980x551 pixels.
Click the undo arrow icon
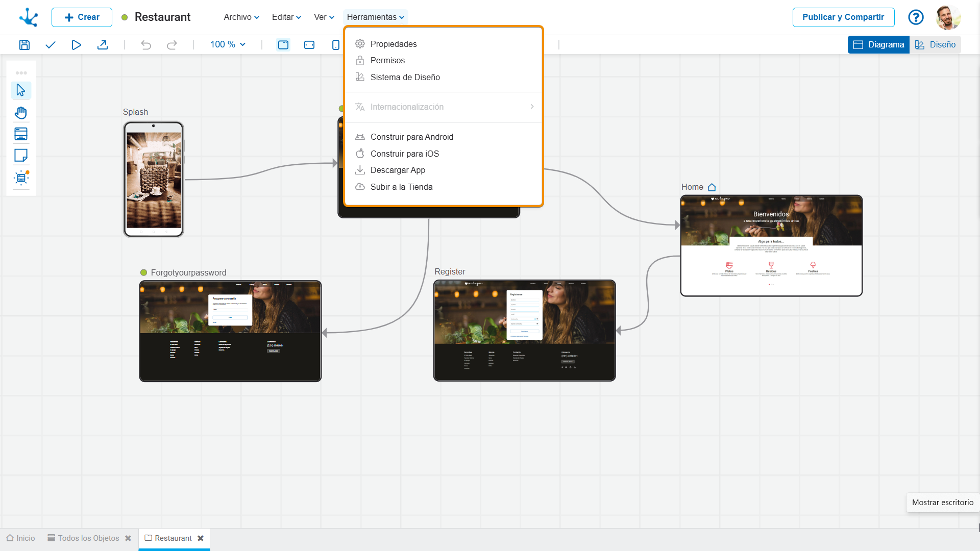[x=146, y=45]
